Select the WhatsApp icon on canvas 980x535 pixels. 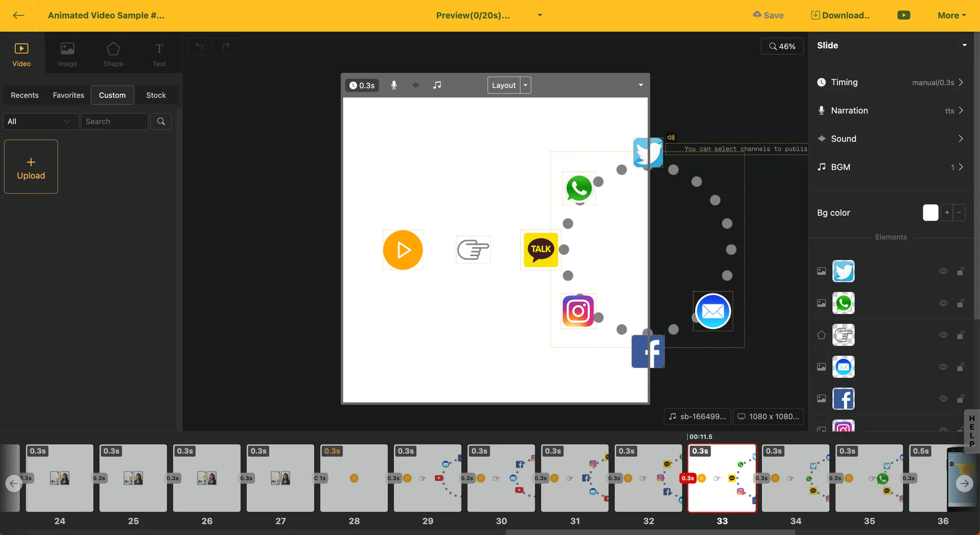pos(579,188)
